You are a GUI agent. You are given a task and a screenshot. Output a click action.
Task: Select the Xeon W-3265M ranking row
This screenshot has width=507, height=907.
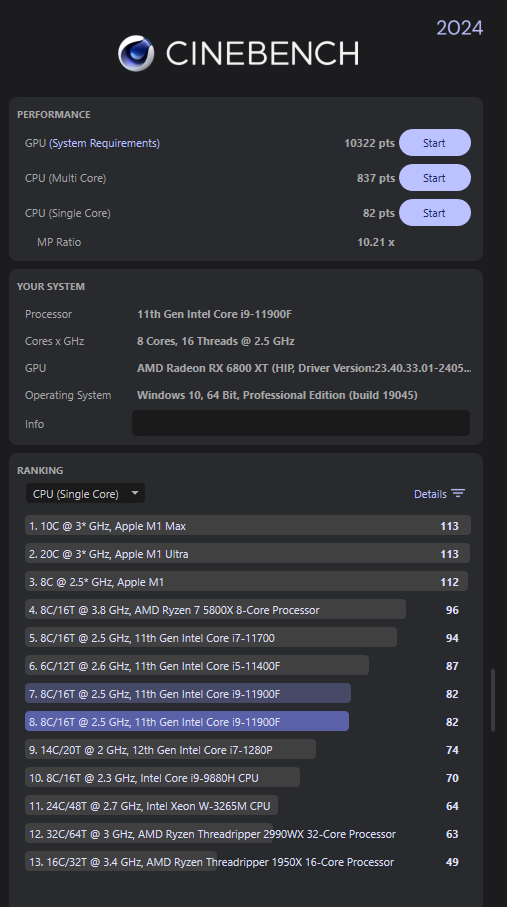tap(248, 806)
